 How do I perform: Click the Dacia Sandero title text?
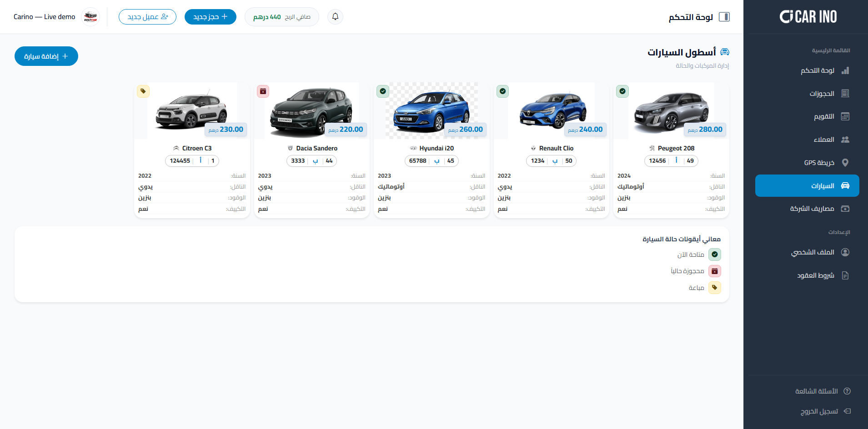317,148
